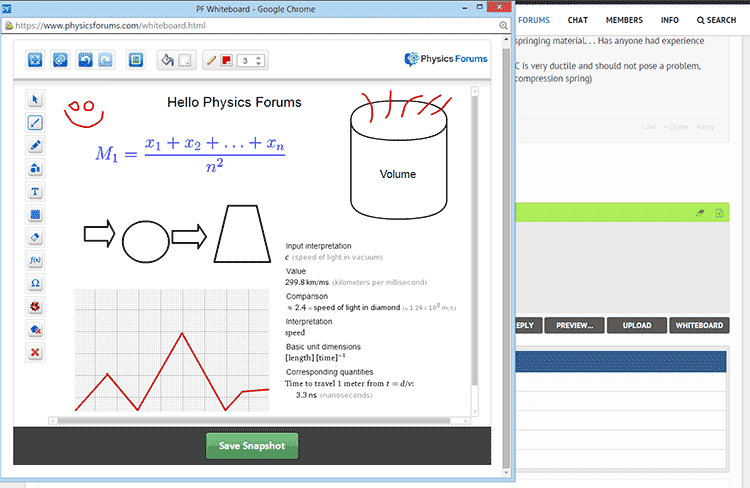
Task: Click the red spiky icon in the tool sidebar
Action: point(35,306)
